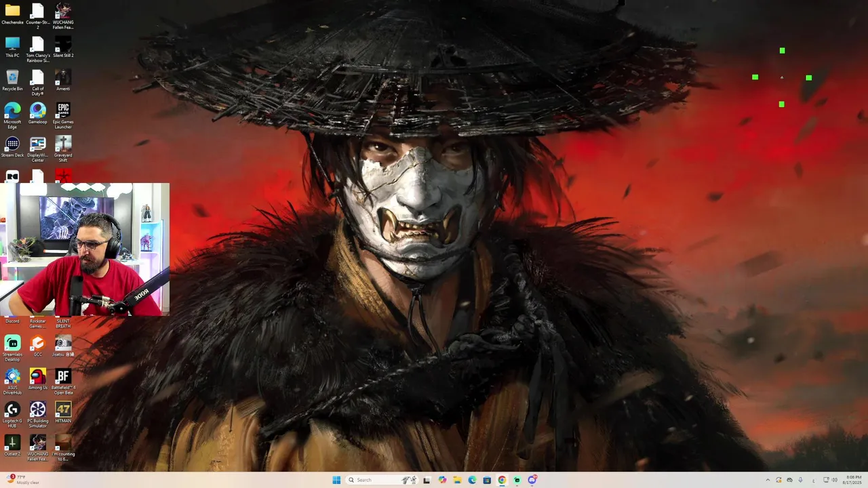The height and width of the screenshot is (488, 868).
Task: Select the HITMAN desktop shortcut
Action: (x=63, y=413)
